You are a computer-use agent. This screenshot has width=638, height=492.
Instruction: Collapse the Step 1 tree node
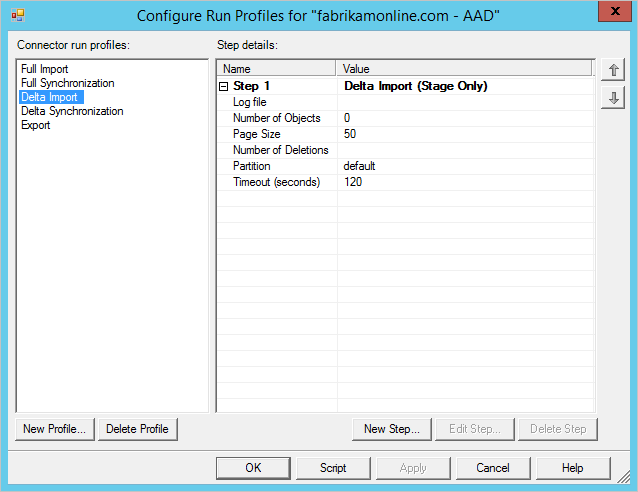(x=223, y=86)
